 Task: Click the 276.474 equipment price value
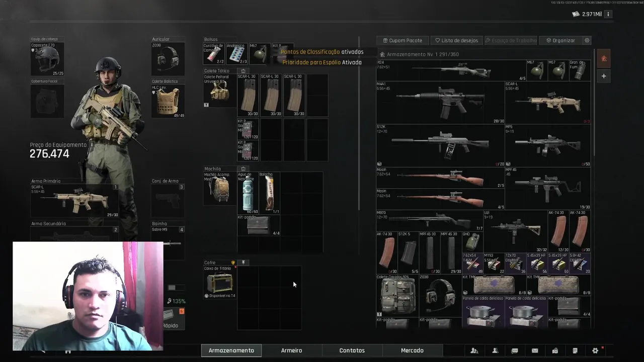tap(49, 154)
